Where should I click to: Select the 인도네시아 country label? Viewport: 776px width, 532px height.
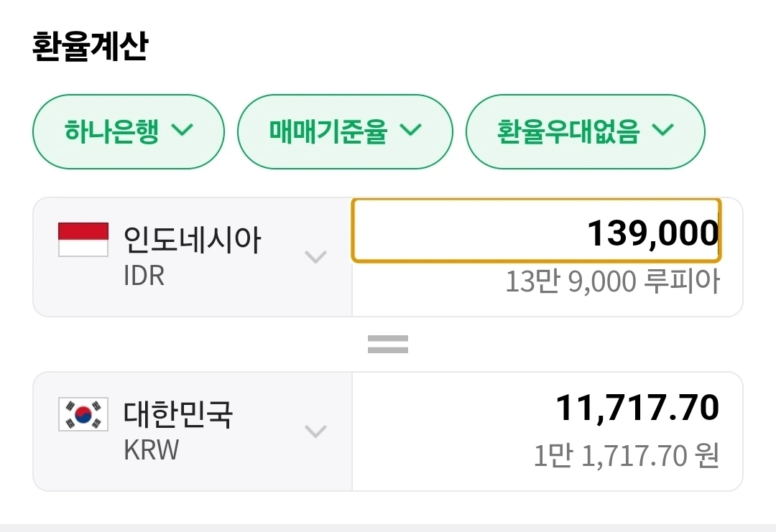(192, 240)
